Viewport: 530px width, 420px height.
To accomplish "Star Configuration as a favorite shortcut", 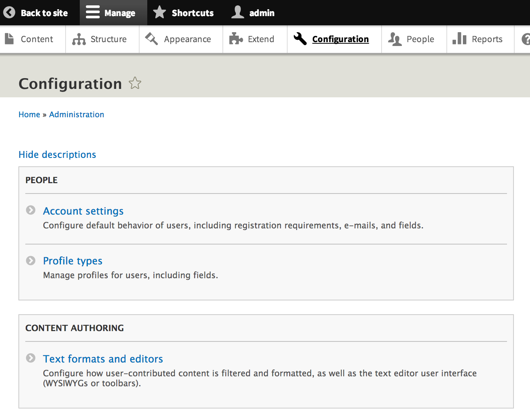I will (135, 83).
